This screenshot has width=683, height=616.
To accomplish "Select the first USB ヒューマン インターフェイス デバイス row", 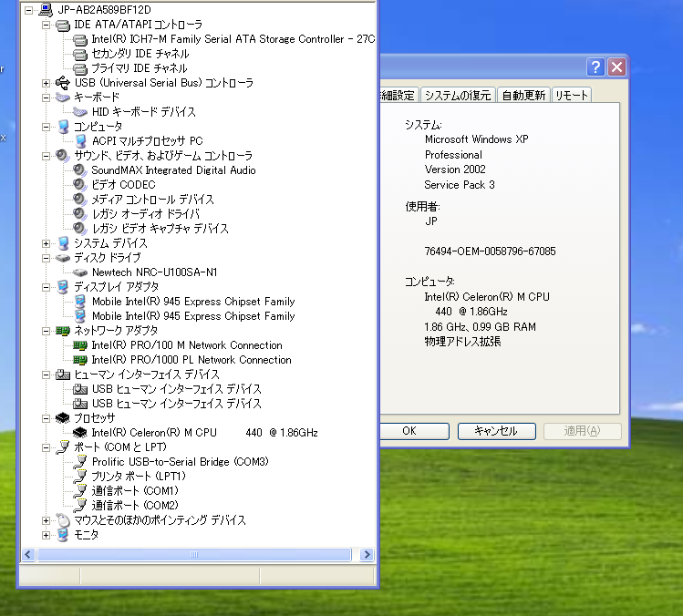I will click(x=176, y=389).
